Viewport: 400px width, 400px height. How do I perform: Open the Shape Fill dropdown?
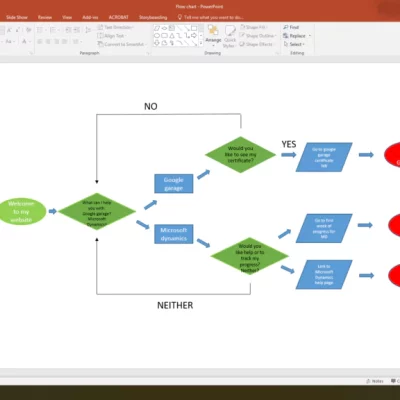[254, 27]
